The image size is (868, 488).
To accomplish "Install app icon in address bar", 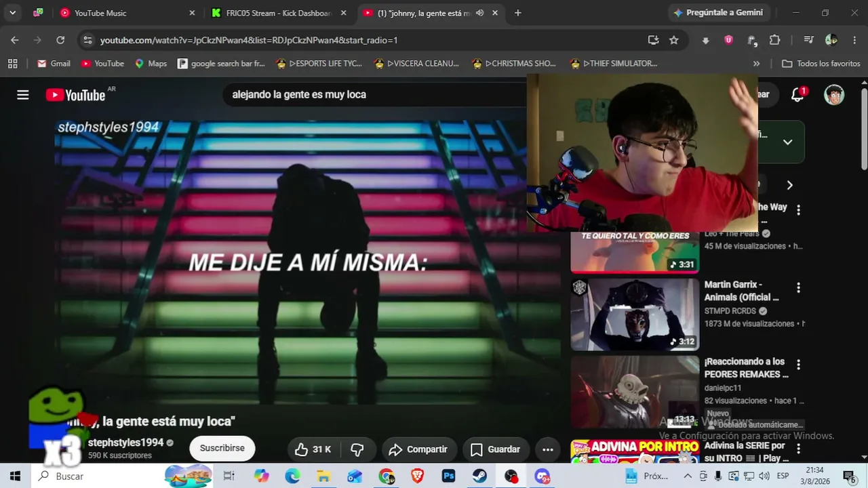I will (x=653, y=40).
